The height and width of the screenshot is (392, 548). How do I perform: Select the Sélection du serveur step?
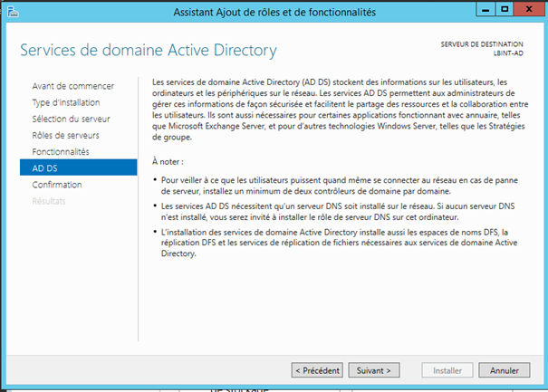[72, 119]
